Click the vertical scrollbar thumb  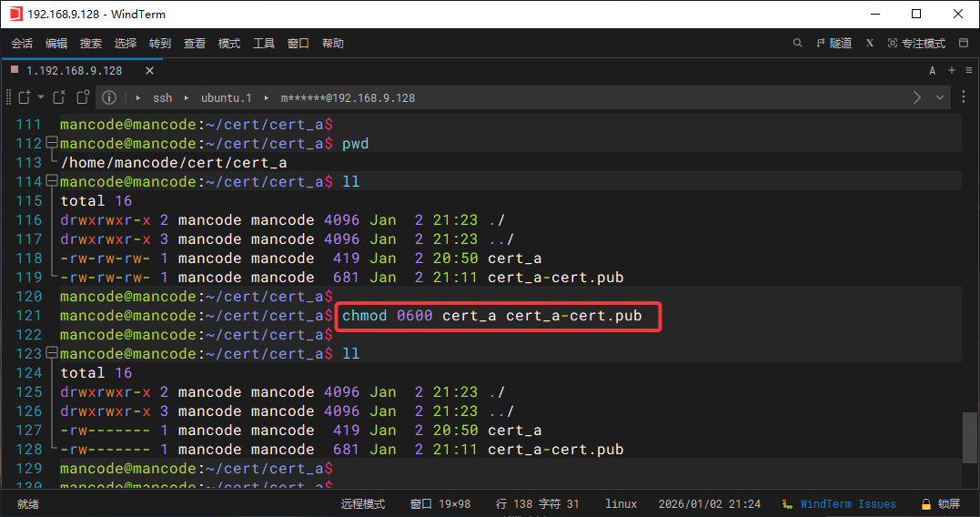970,436
